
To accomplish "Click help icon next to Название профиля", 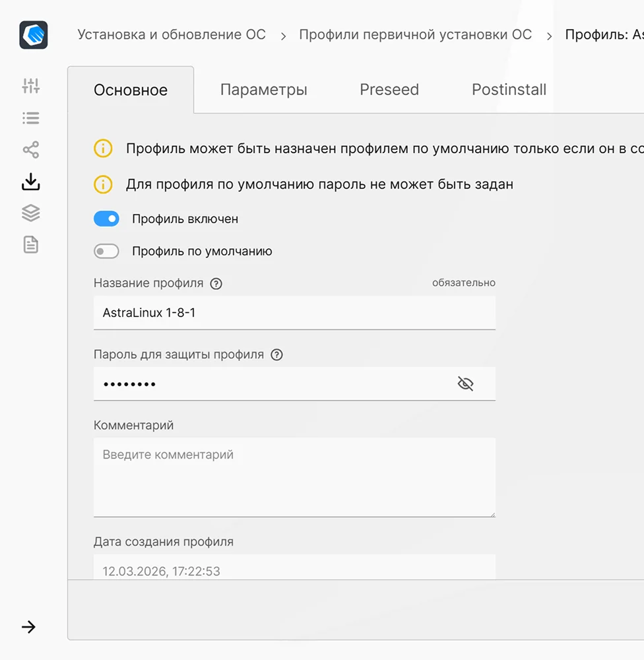I will 216,284.
